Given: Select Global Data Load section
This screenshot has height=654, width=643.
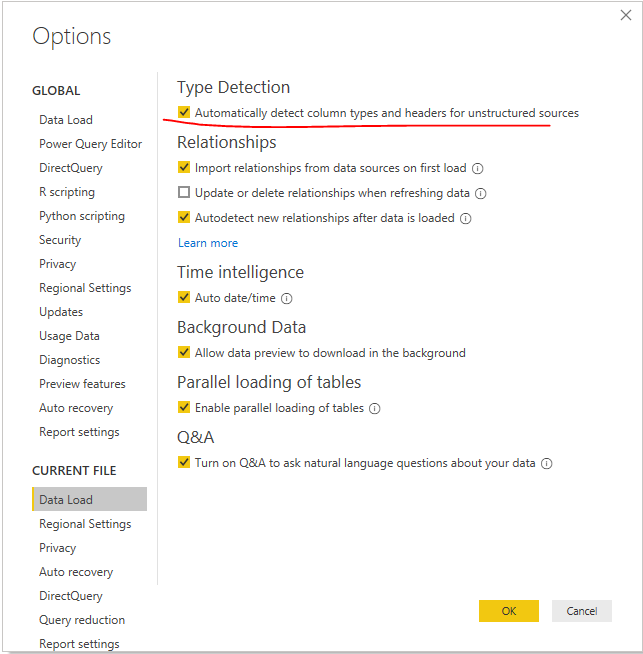Looking at the screenshot, I should click(66, 120).
